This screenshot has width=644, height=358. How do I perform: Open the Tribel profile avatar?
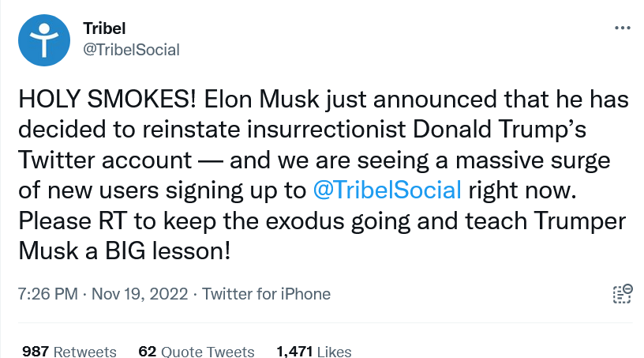[x=44, y=40]
